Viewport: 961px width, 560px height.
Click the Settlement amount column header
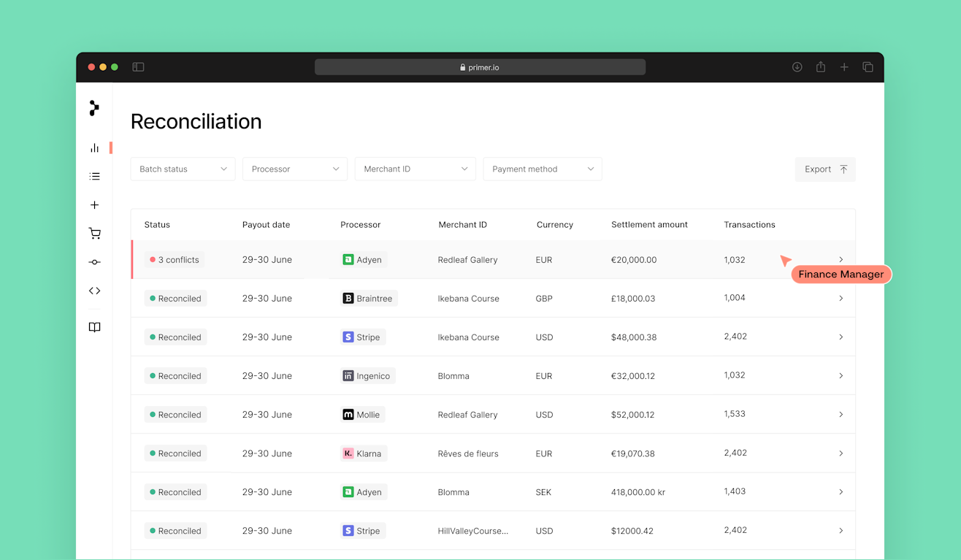tap(650, 225)
